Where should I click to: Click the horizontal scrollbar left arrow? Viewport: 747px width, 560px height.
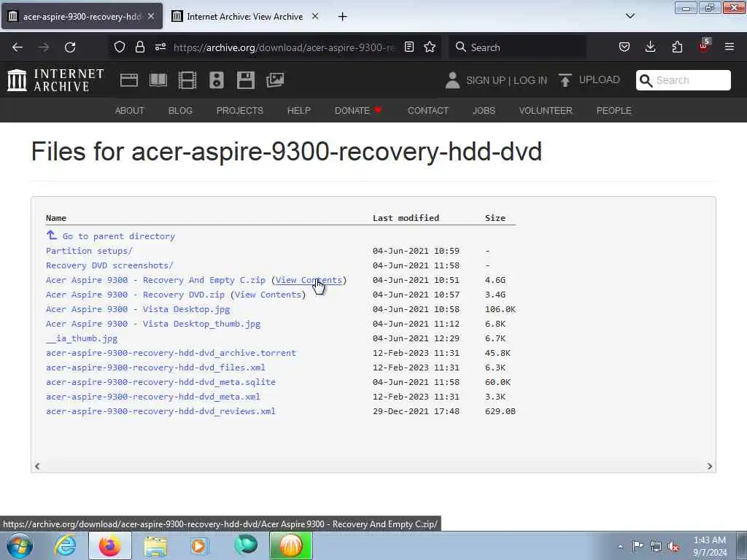(x=37, y=466)
